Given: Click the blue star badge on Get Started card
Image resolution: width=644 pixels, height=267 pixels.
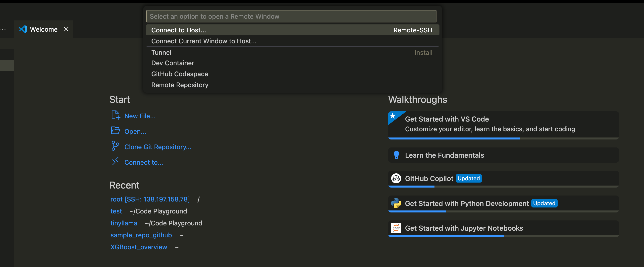Looking at the screenshot, I should tap(393, 116).
